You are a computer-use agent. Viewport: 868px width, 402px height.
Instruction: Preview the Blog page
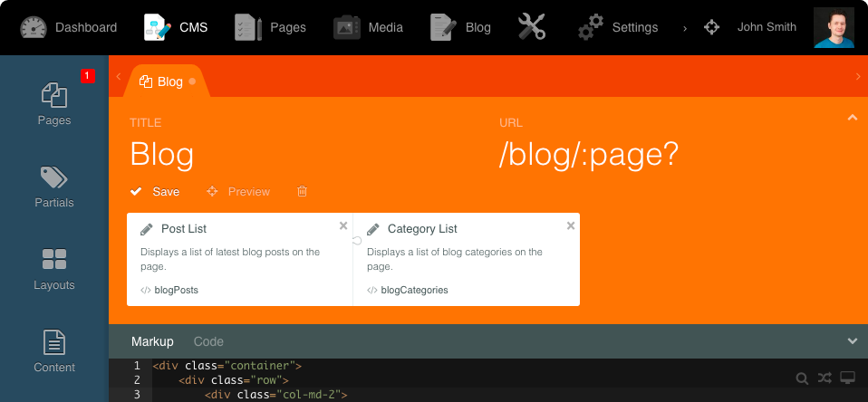point(239,192)
